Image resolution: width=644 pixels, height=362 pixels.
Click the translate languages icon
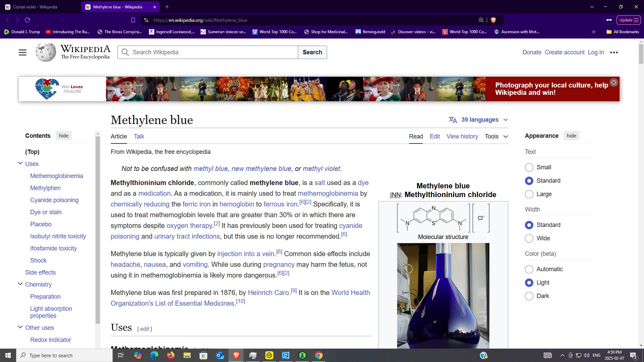pos(453,120)
